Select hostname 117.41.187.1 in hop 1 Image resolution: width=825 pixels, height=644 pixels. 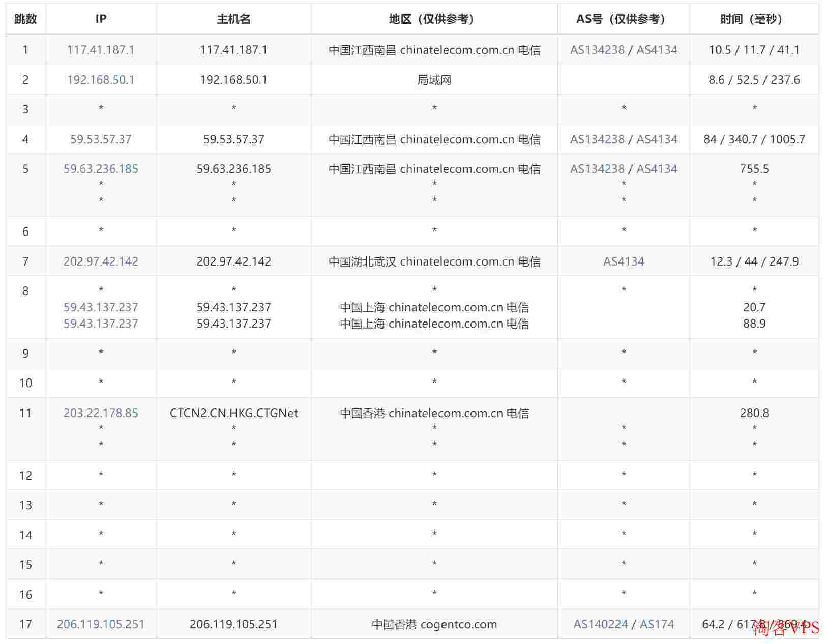233,50
